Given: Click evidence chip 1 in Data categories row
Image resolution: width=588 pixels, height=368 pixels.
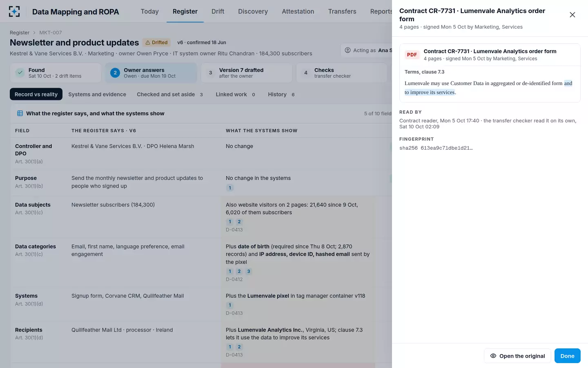Looking at the screenshot, I should coord(230,272).
